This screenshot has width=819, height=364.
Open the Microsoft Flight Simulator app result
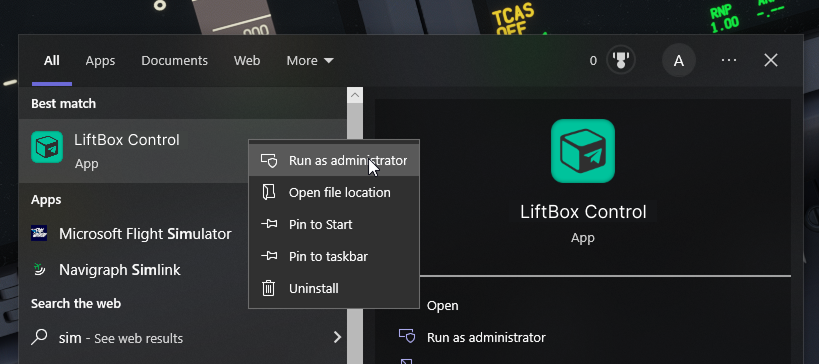coord(131,233)
